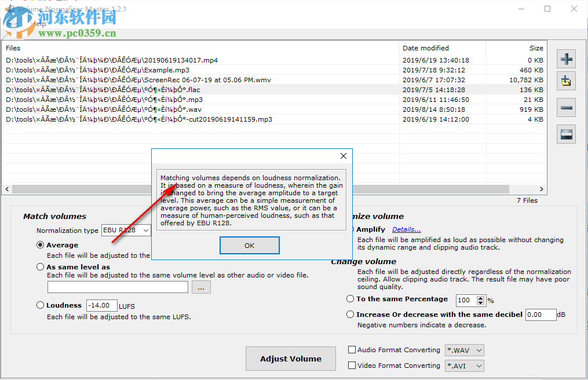
Task: Select the Average normalization radio button
Action: point(40,245)
